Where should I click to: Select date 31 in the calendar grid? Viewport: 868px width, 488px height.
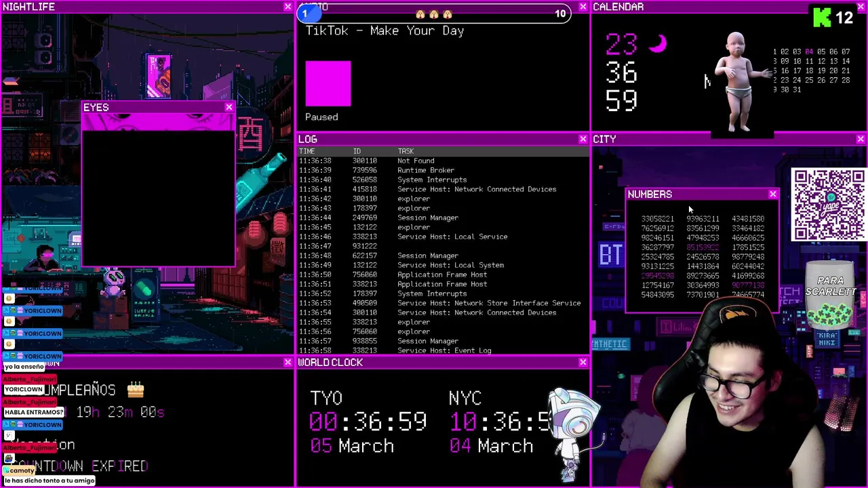(797, 89)
